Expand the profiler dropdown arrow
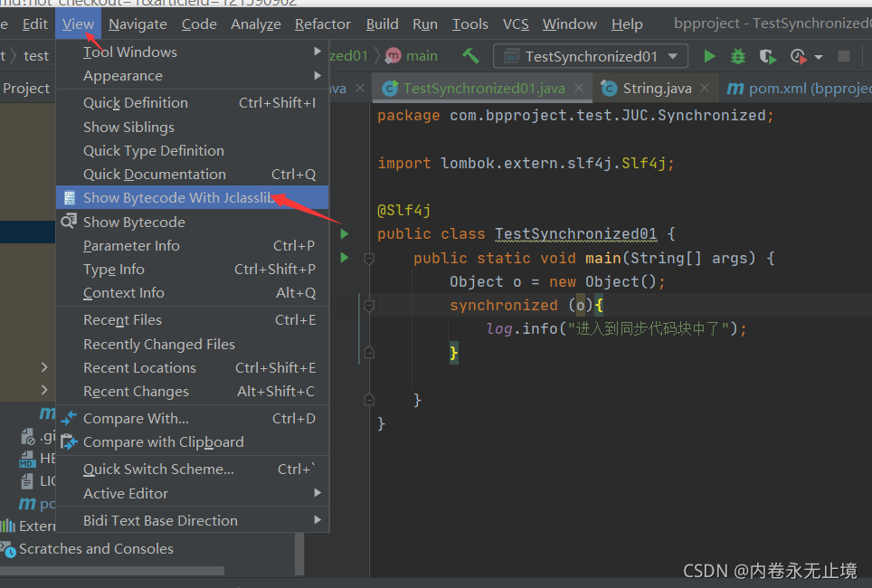Screen dimensions: 872x588 (x=818, y=57)
